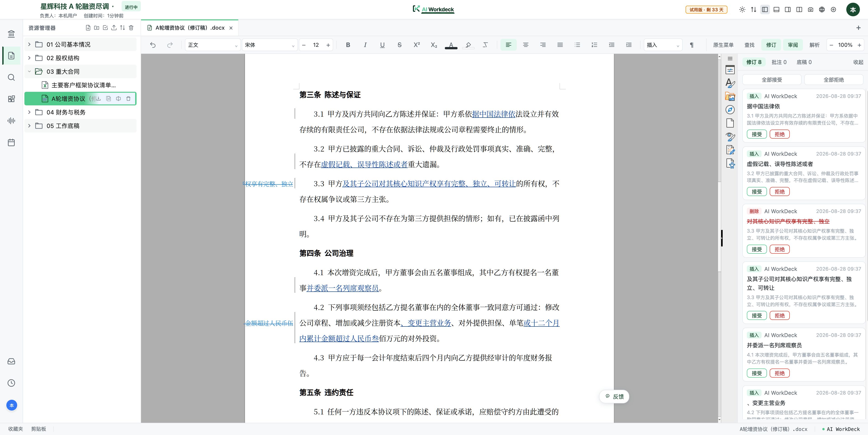
Task: Center align the text
Action: click(x=526, y=45)
